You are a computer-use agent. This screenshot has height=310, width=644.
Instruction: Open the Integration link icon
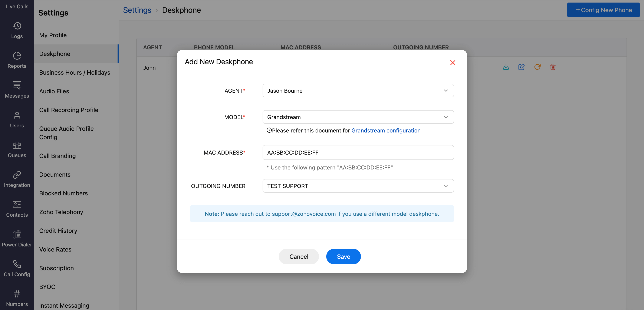[x=17, y=175]
